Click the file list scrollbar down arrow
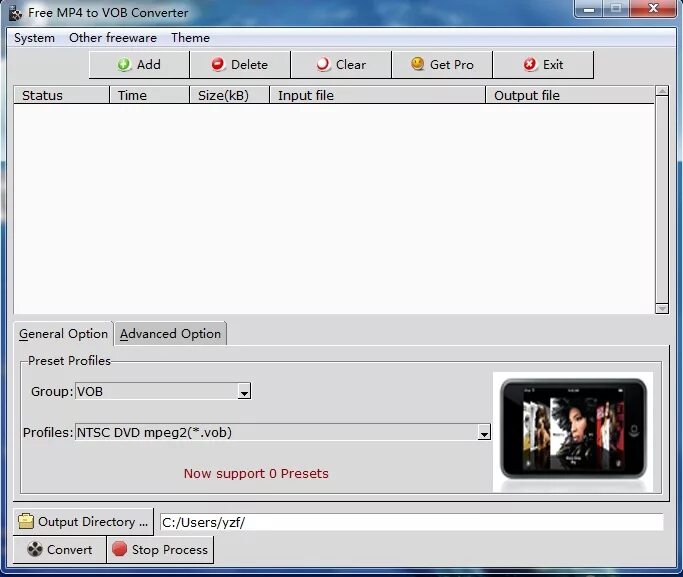Image resolution: width=683 pixels, height=577 pixels. tap(662, 308)
